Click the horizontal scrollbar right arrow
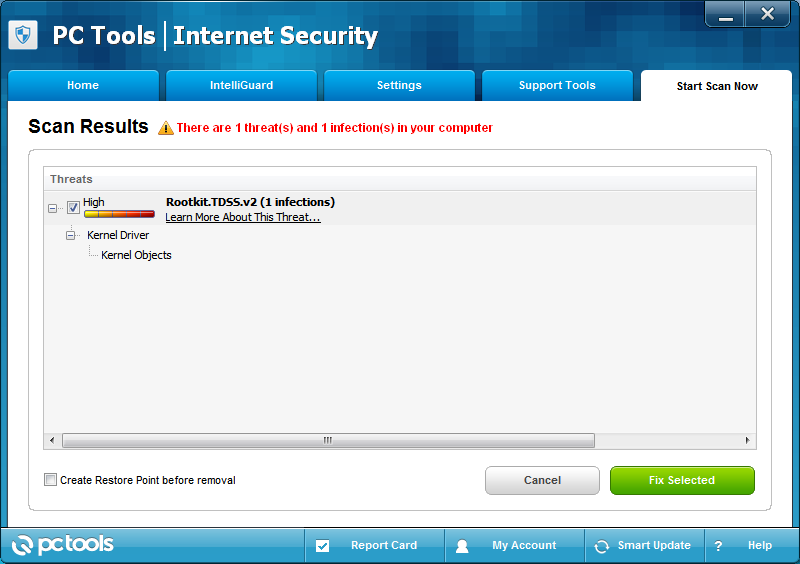The image size is (800, 564). [x=747, y=440]
